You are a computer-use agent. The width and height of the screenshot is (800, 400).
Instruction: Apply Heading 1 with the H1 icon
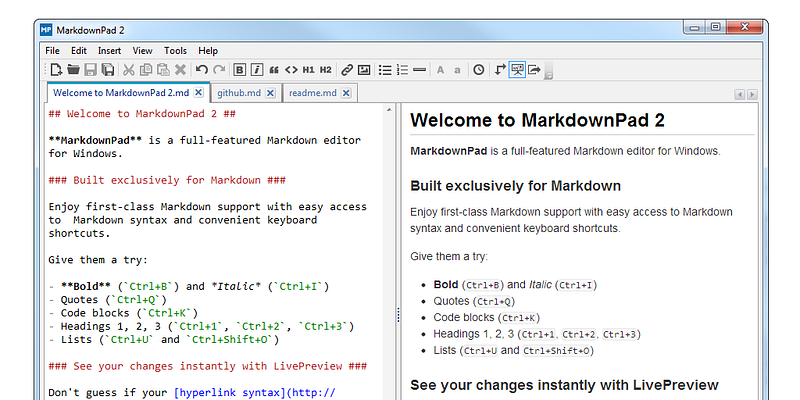tap(308, 70)
